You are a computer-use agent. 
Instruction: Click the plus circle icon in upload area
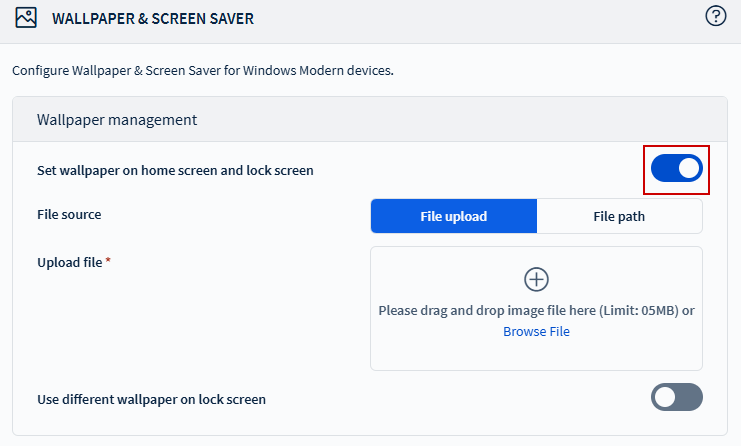pos(536,279)
